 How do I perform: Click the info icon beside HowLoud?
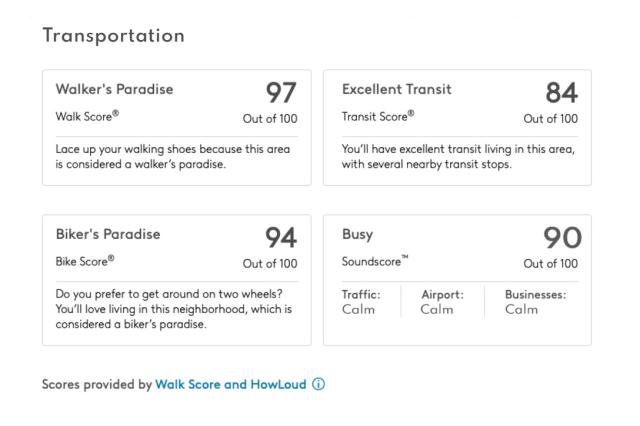click(320, 383)
